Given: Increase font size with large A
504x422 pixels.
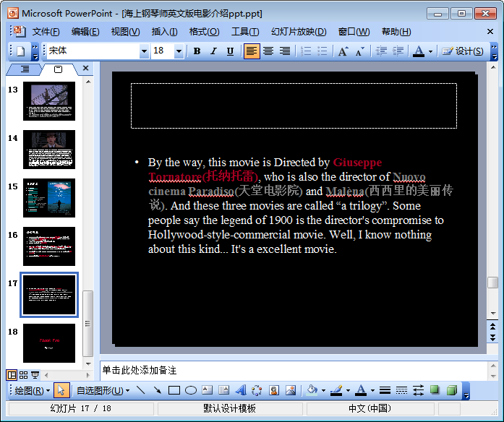Looking at the screenshot, I should [343, 51].
